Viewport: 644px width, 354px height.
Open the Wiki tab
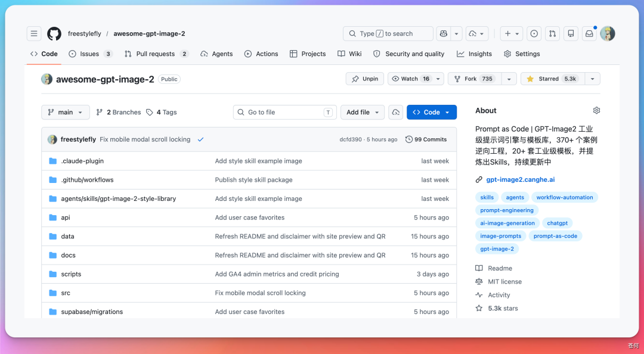pos(349,54)
